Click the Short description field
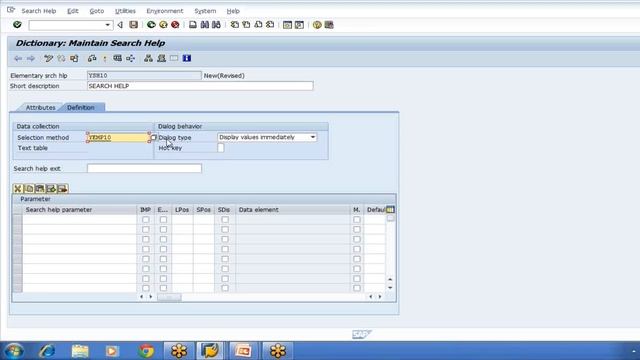The height and width of the screenshot is (360, 640). click(200, 86)
